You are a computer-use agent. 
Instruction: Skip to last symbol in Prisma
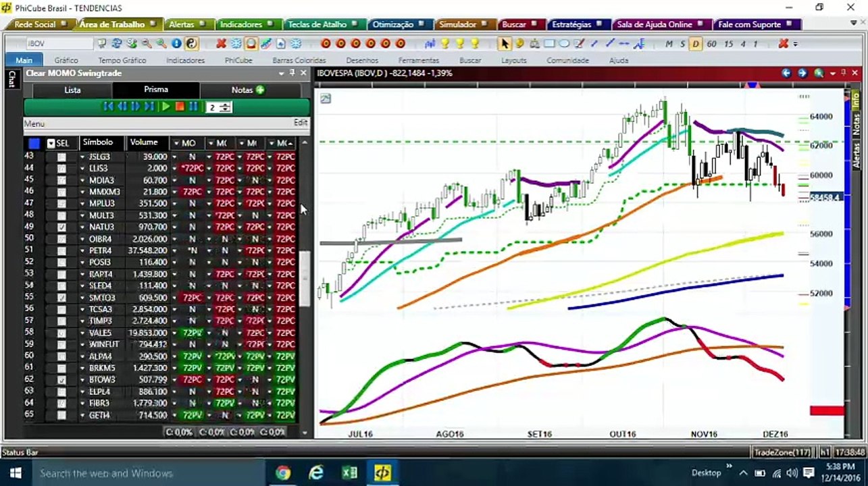pos(149,107)
